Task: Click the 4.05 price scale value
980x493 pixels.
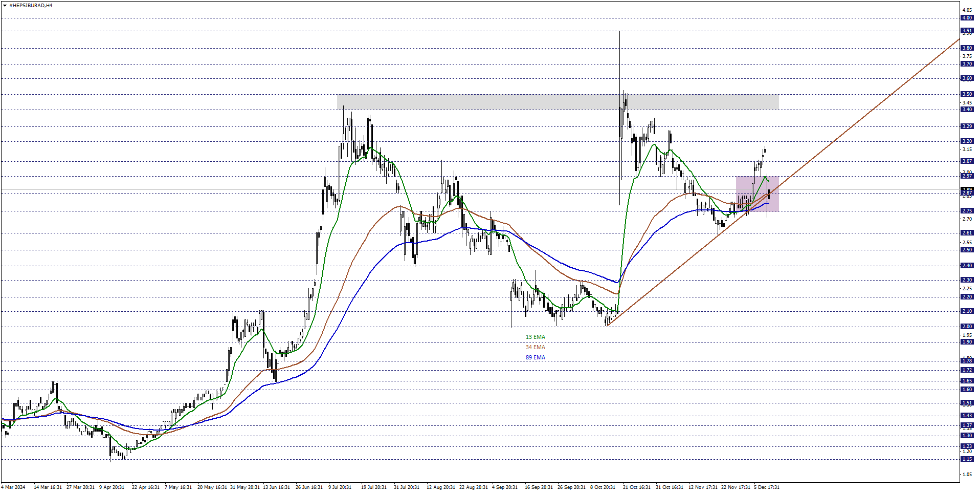Action: [967, 10]
